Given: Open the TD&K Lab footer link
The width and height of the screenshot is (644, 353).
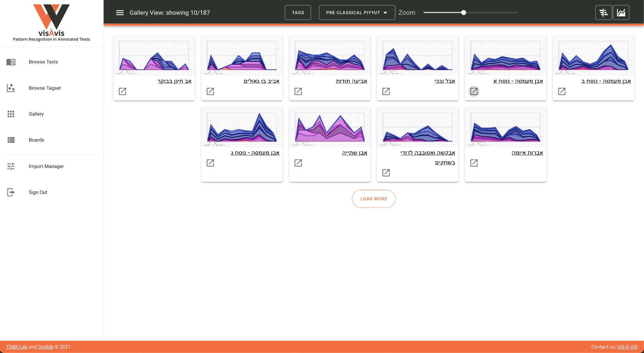Looking at the screenshot, I should click(17, 347).
